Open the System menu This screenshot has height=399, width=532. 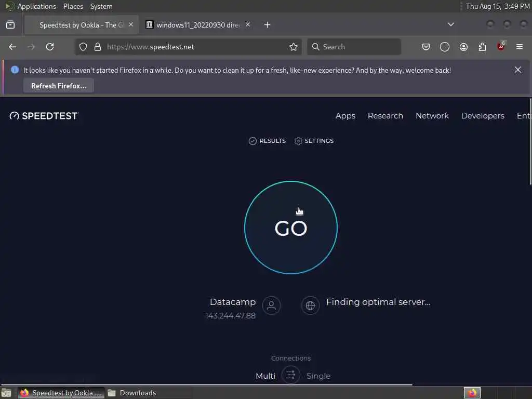(x=101, y=6)
